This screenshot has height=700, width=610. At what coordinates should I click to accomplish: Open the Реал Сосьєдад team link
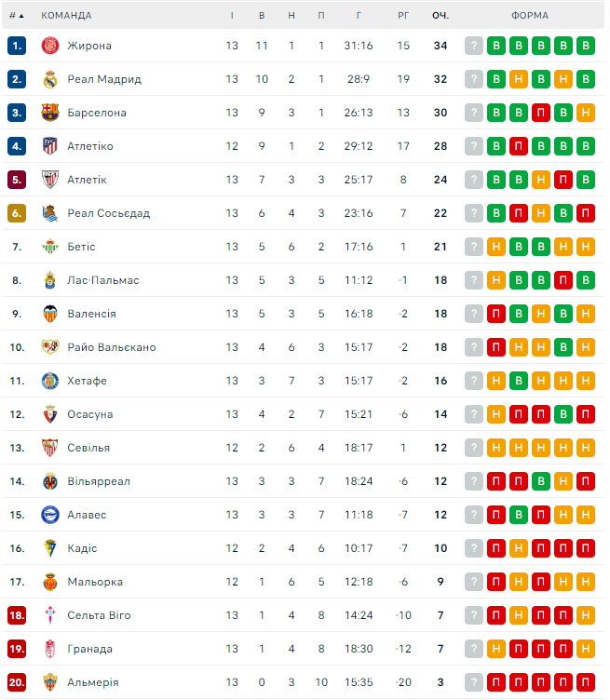point(108,213)
